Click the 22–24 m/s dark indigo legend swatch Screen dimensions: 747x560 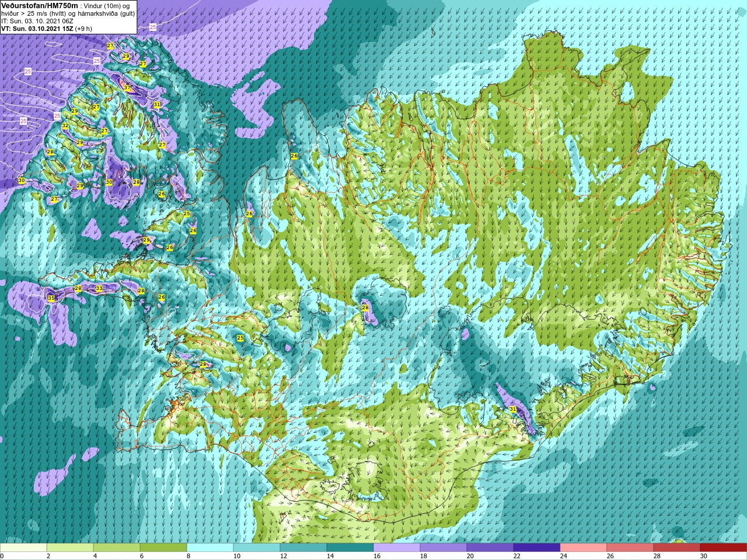pos(537,548)
